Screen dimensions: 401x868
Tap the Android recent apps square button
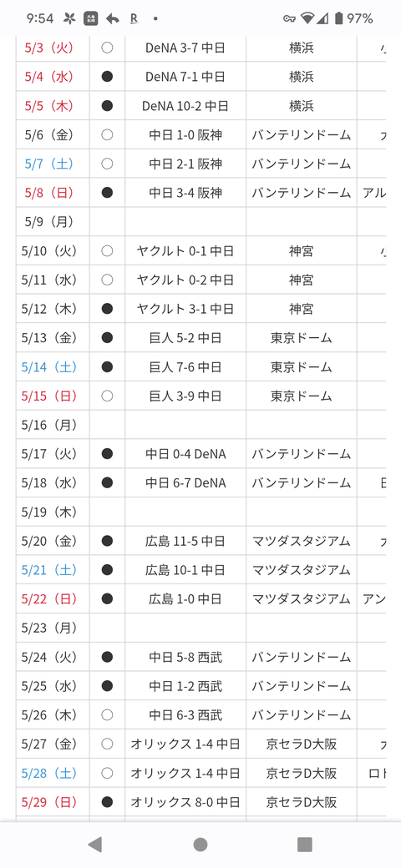click(x=305, y=844)
